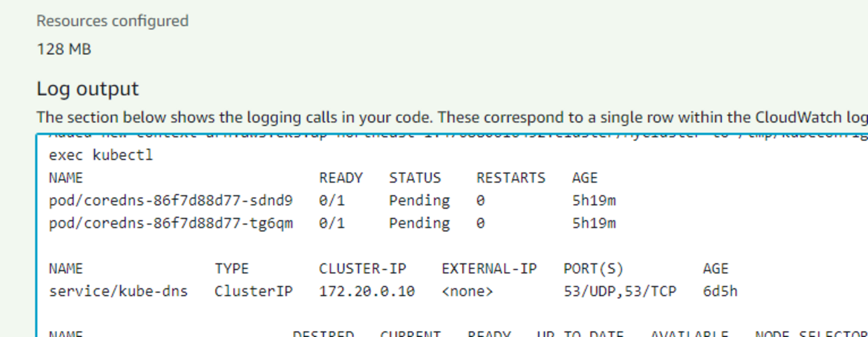Screen dimensions: 868x337
Task: Click the STATUS column header
Action: [415, 178]
